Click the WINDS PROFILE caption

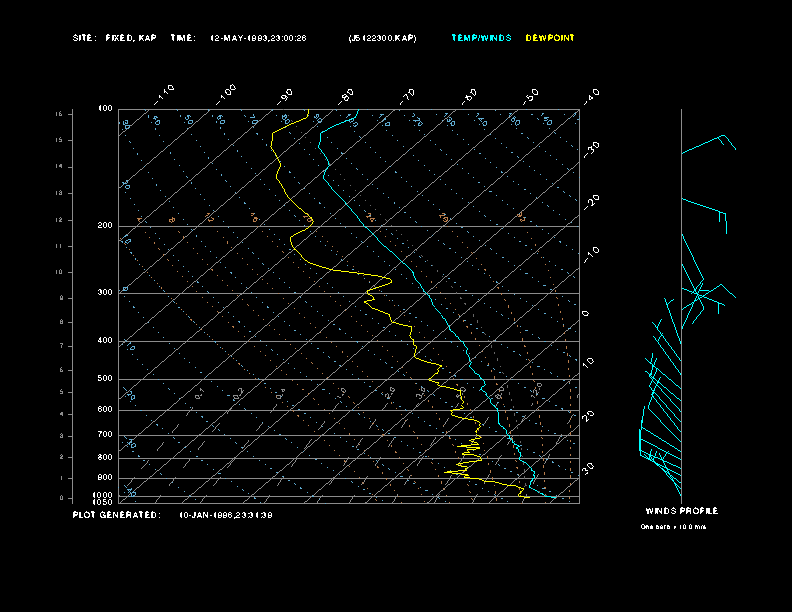tap(681, 511)
